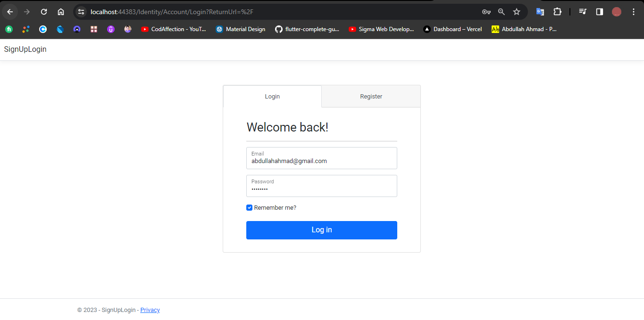644x320 pixels.
Task: Click the address bar URL
Action: [172, 12]
